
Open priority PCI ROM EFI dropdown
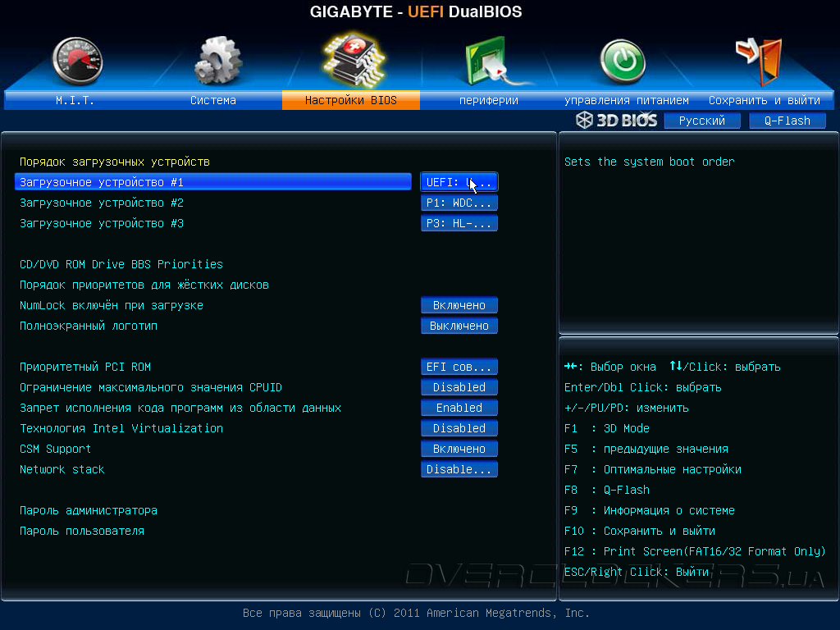click(x=459, y=367)
